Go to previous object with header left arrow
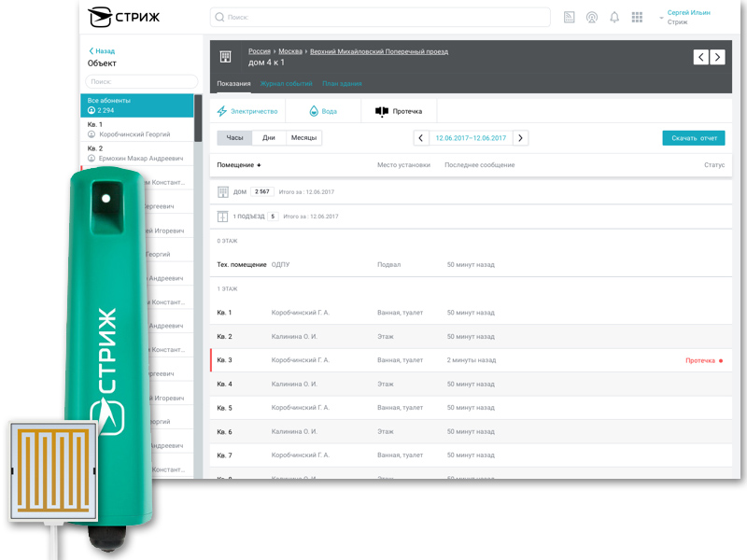The image size is (747, 560). (x=701, y=57)
